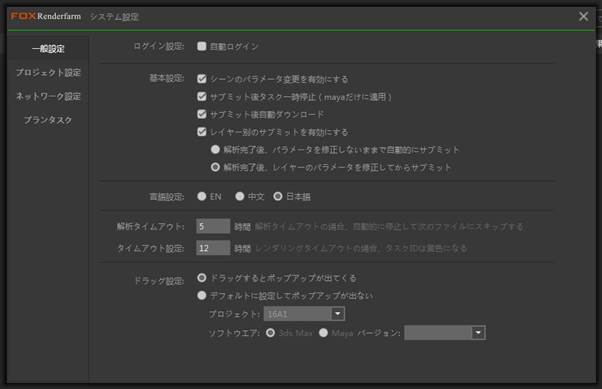Click the タイムアウト設定 hours field
This screenshot has height=389, width=602.
(213, 248)
